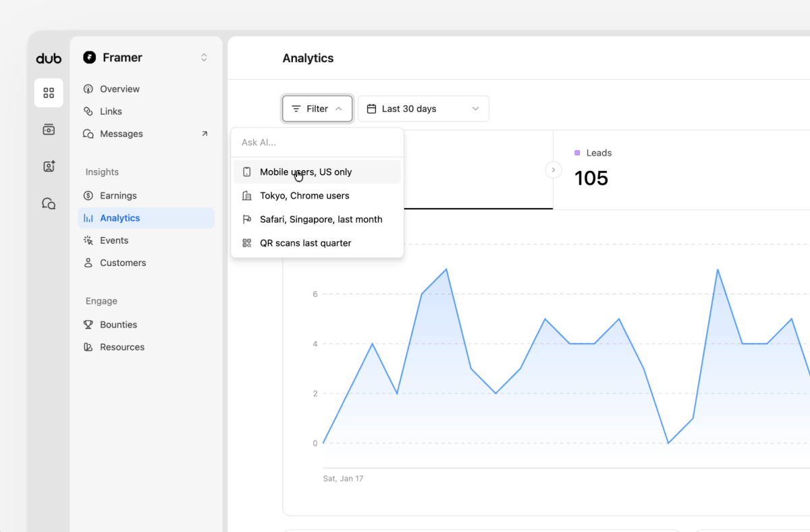
Task: Select Analytics in the sidebar
Action: 146,218
